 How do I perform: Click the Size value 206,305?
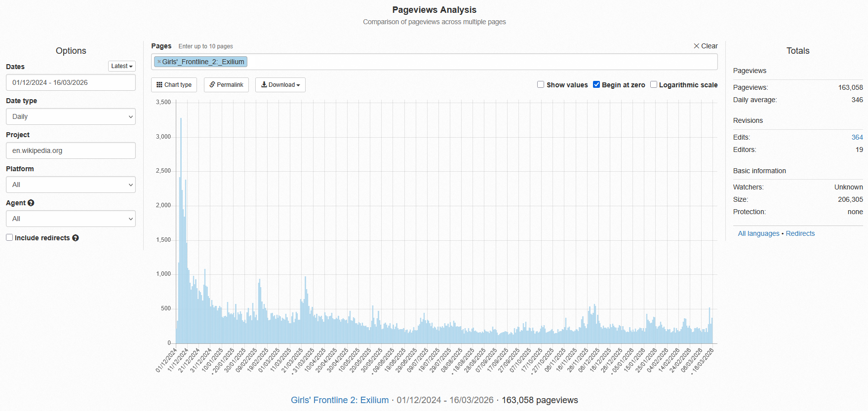[x=850, y=199]
